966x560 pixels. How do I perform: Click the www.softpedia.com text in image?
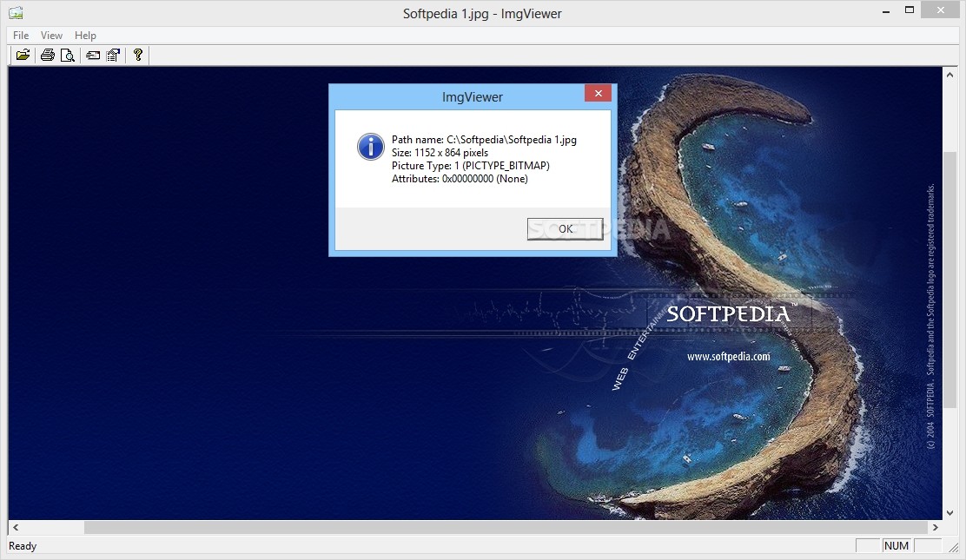[x=728, y=356]
